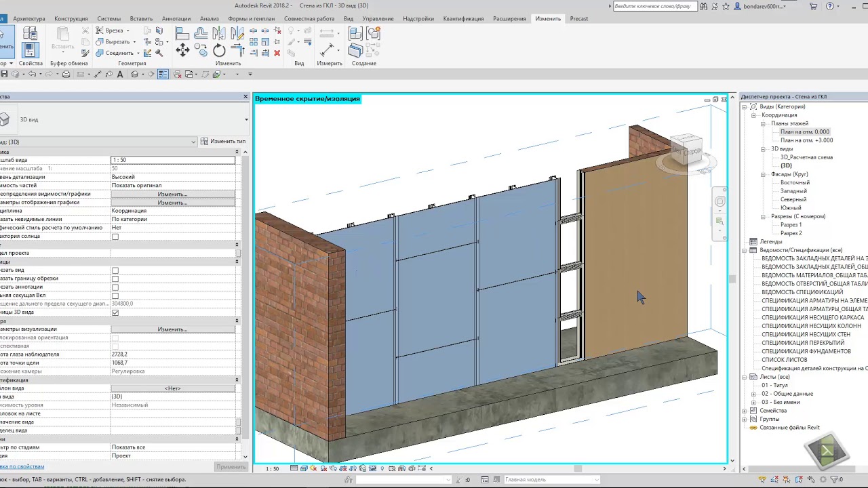The image size is (868, 488).
Task: Select the Move tool in the ribbon
Action: 182,49
